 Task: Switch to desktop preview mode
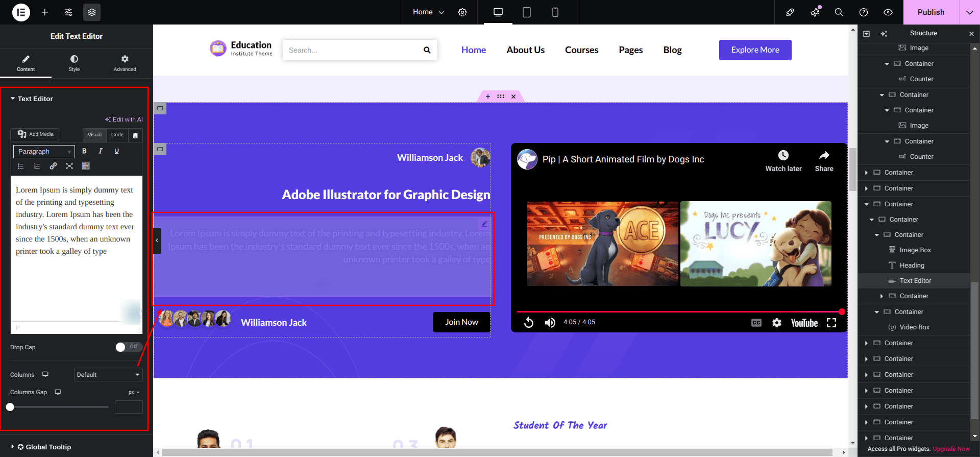coord(498,12)
